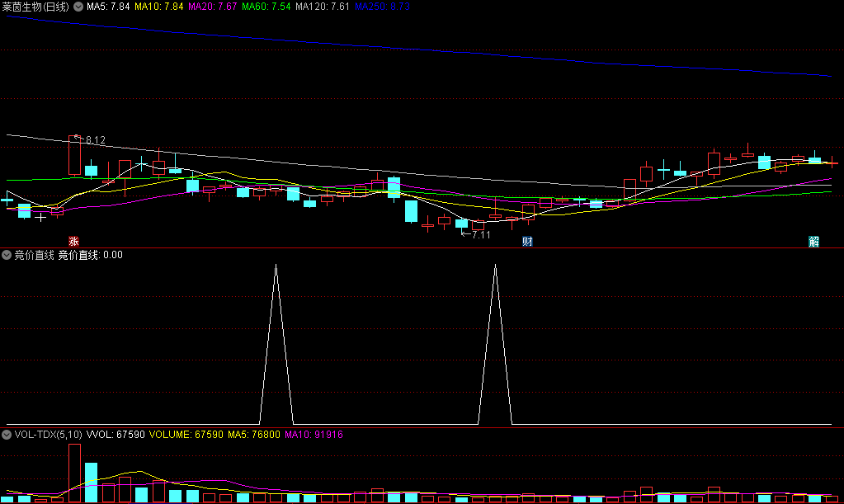Select the magenta MA20: 7.67 label
This screenshot has width=844, height=504.
213,7
